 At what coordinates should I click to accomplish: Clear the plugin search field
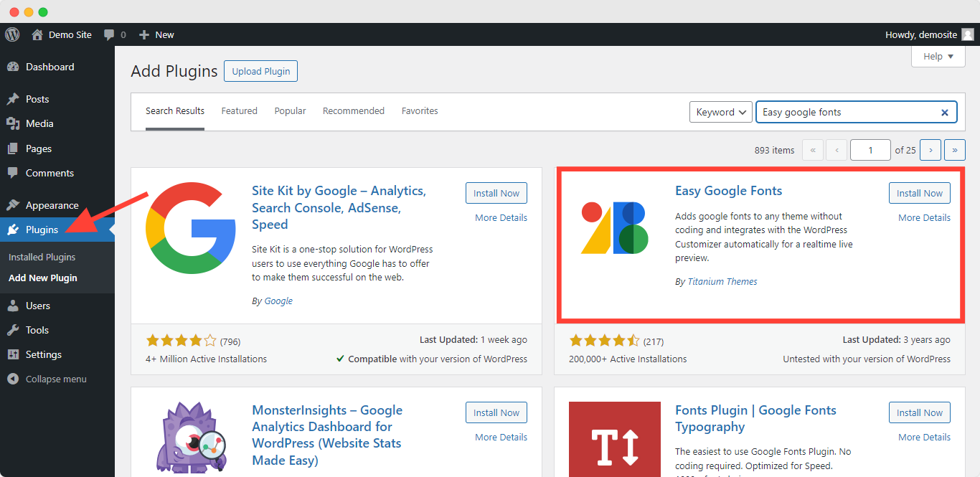pos(945,112)
